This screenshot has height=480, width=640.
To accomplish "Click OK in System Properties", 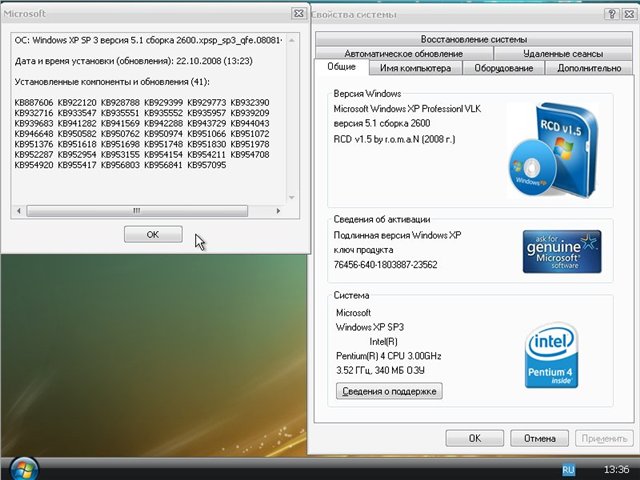I will [x=475, y=438].
